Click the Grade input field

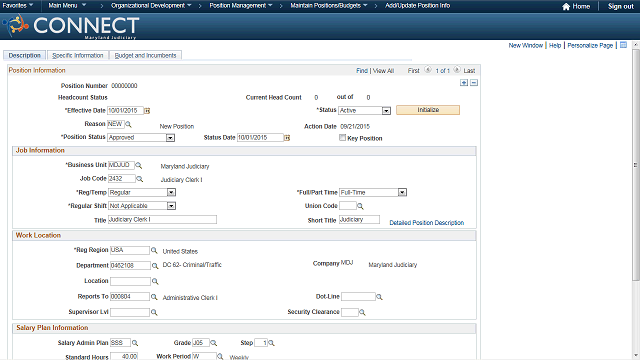pyautogui.click(x=201, y=343)
